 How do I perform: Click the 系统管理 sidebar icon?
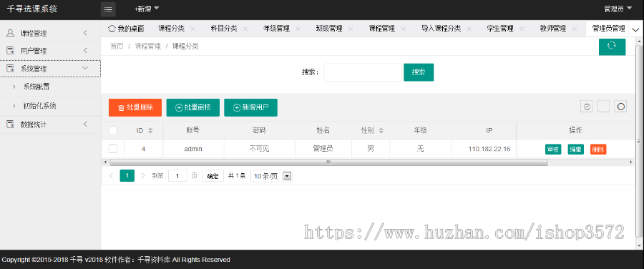tap(10, 69)
